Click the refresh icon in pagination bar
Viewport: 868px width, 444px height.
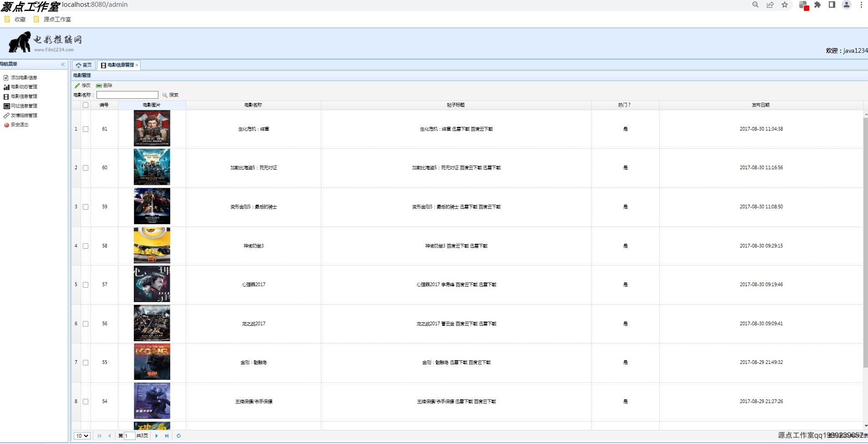[x=178, y=435]
